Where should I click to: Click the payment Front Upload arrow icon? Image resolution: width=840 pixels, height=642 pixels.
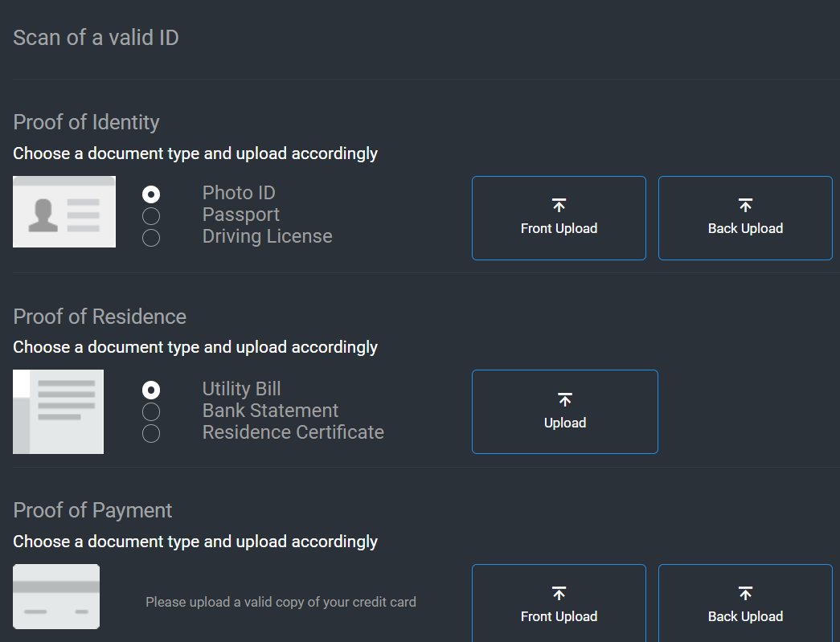[559, 594]
